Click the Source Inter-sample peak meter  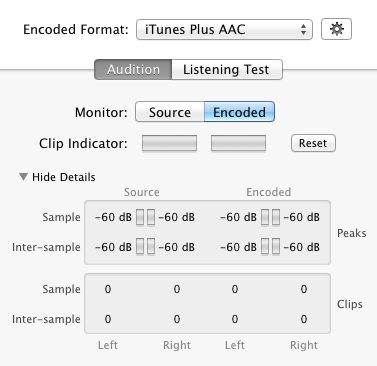pyautogui.click(x=145, y=247)
